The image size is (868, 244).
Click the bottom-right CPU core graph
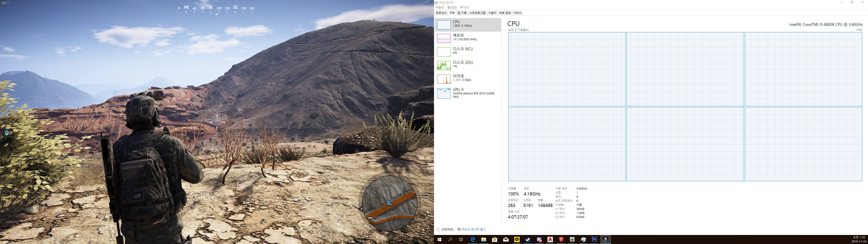pos(803,144)
